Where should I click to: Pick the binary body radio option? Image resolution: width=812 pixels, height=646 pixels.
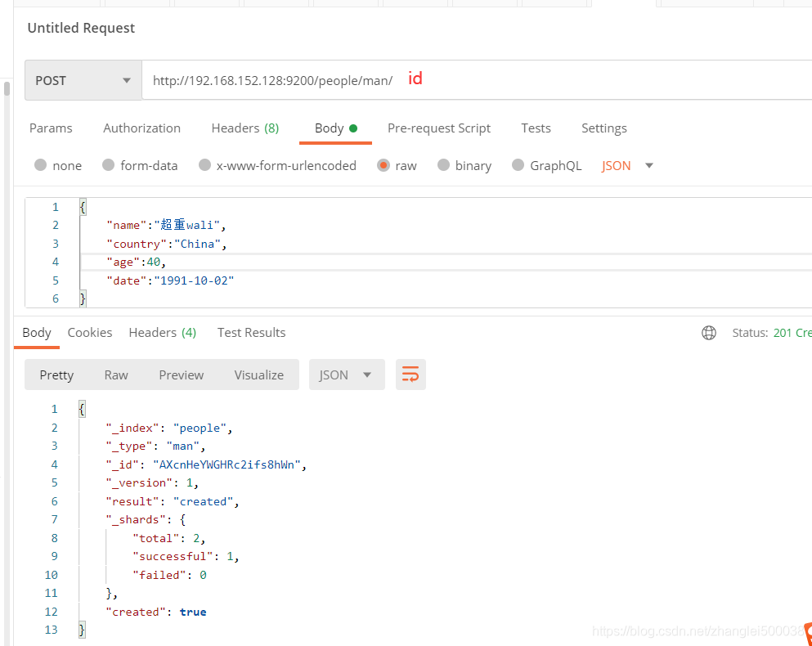click(443, 164)
